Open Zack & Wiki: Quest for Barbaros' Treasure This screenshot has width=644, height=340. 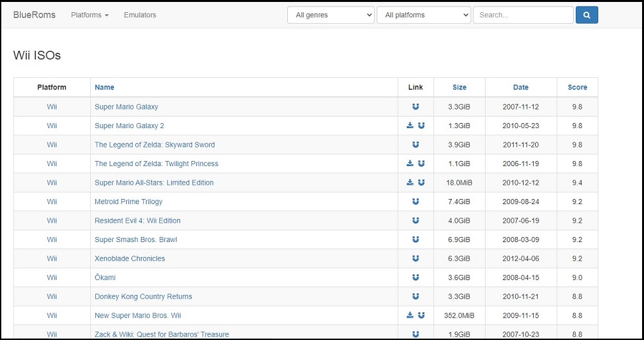pyautogui.click(x=162, y=334)
